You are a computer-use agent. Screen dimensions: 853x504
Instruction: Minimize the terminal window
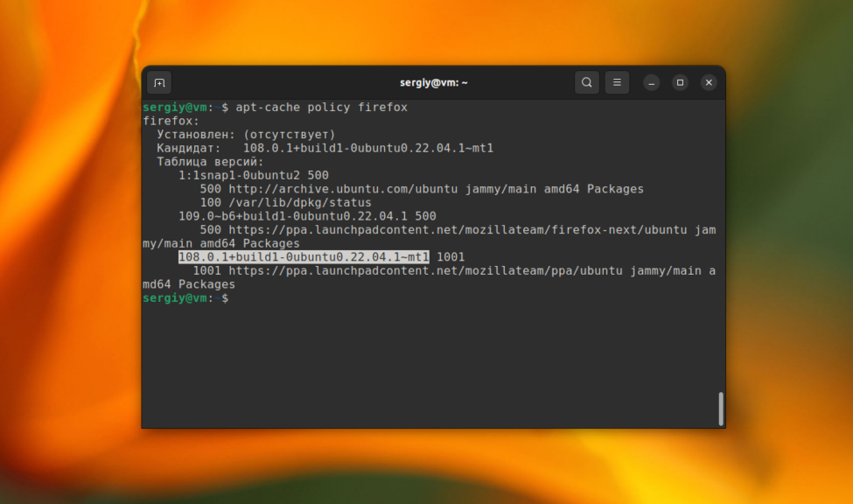(651, 83)
